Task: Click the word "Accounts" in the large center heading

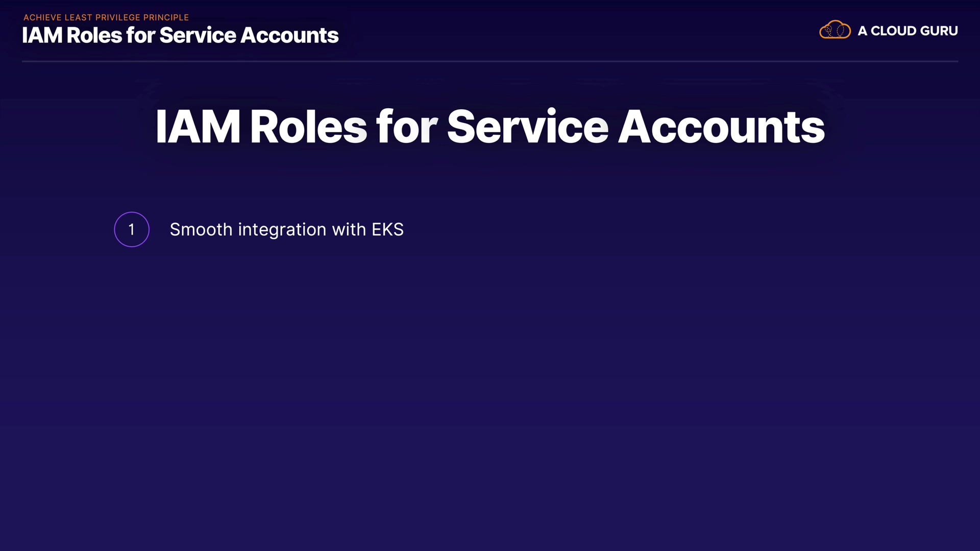Action: [721, 127]
